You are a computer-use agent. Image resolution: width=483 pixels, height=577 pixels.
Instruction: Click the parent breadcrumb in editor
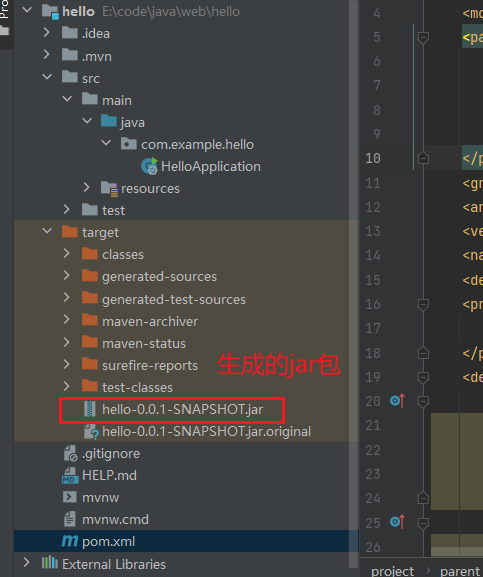[461, 571]
